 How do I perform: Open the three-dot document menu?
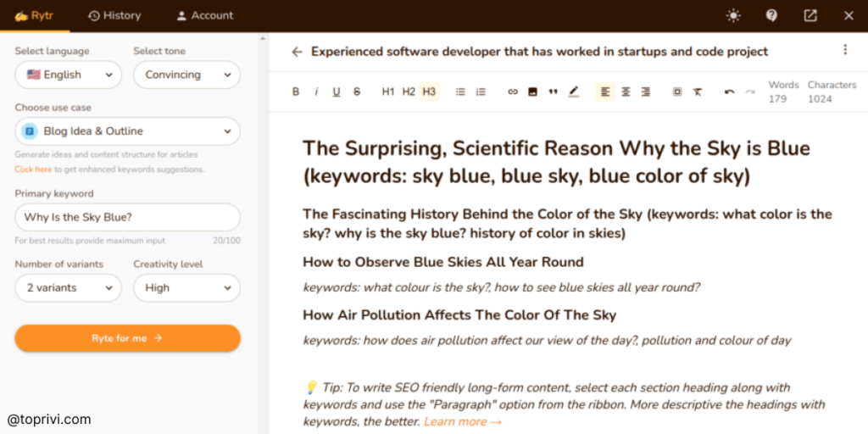pyautogui.click(x=845, y=50)
